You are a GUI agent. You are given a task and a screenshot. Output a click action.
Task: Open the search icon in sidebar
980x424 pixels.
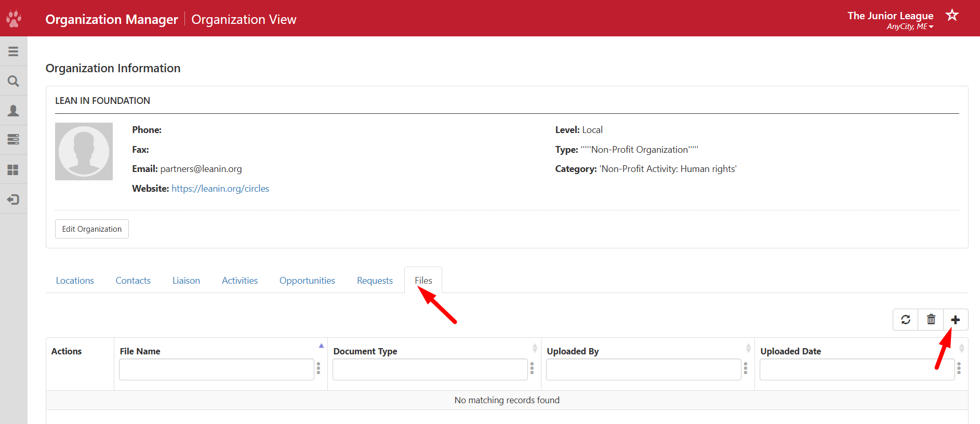point(14,81)
